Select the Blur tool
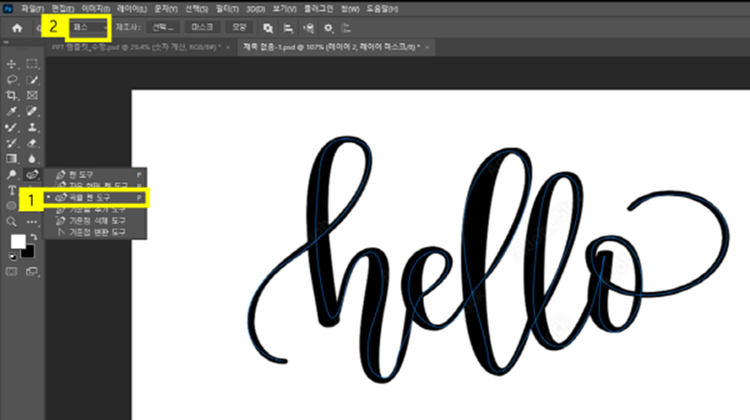The height and width of the screenshot is (420, 750). pos(32,158)
